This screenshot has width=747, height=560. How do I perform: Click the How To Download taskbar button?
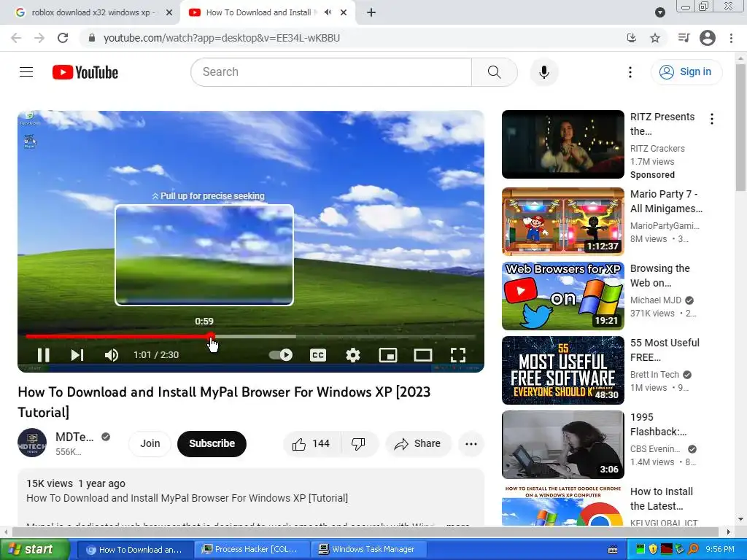(x=135, y=549)
